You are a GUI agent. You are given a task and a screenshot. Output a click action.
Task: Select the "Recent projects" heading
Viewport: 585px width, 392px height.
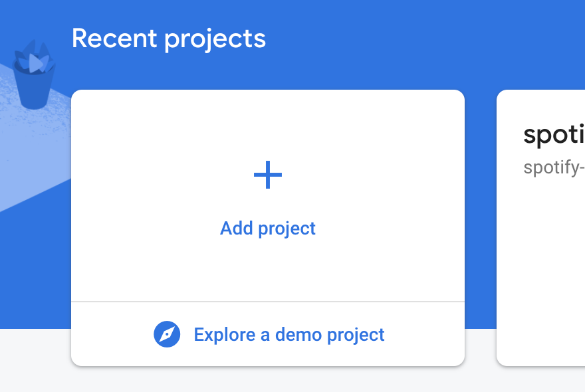click(168, 38)
